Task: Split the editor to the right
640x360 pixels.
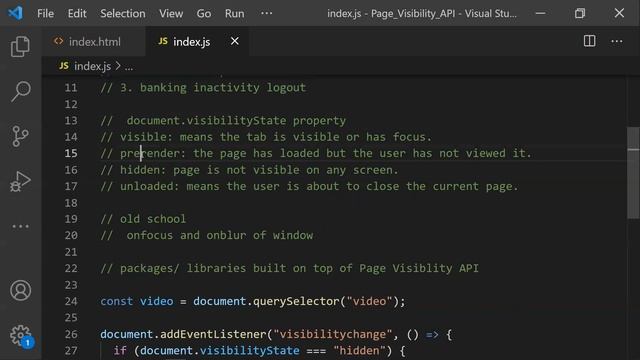Action: coord(589,41)
